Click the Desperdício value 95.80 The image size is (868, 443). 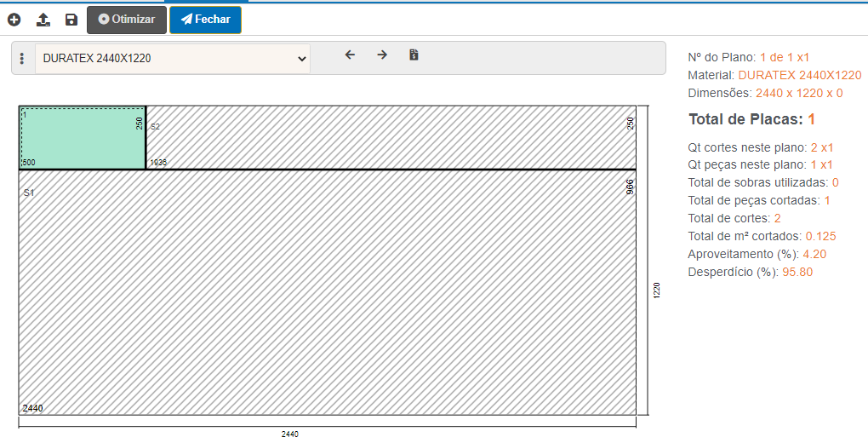coord(797,273)
